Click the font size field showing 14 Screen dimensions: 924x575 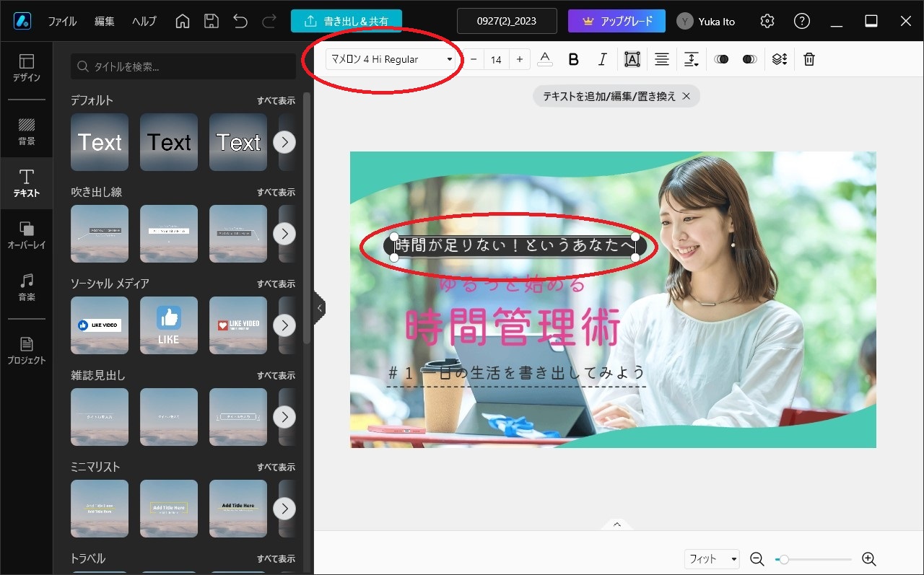(x=497, y=59)
